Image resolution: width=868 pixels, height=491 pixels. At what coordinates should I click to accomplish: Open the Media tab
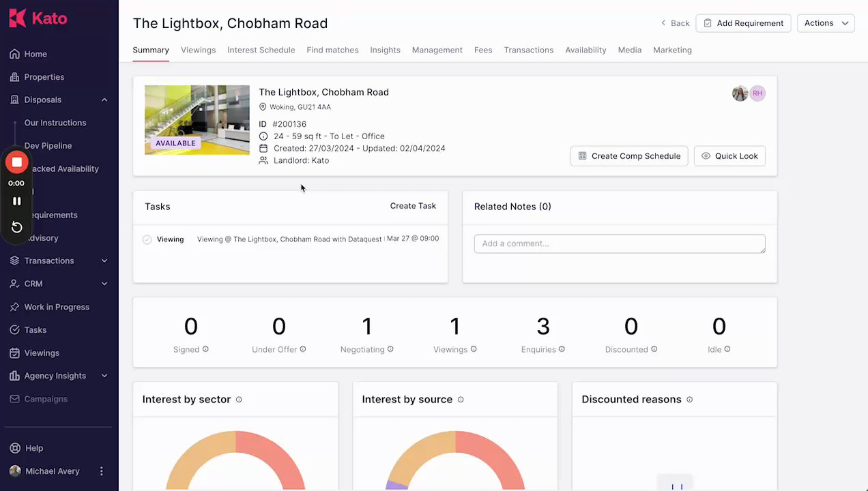[630, 50]
